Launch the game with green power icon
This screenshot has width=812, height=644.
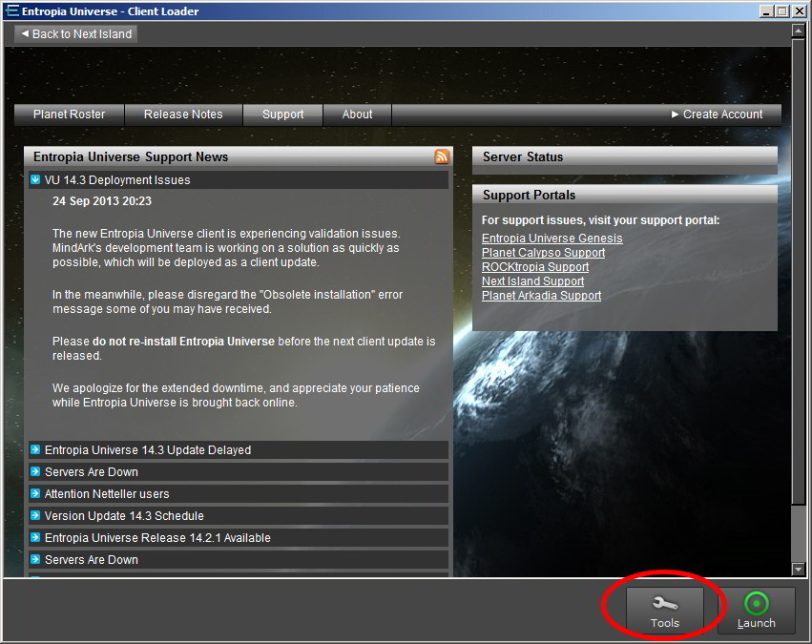pyautogui.click(x=756, y=611)
